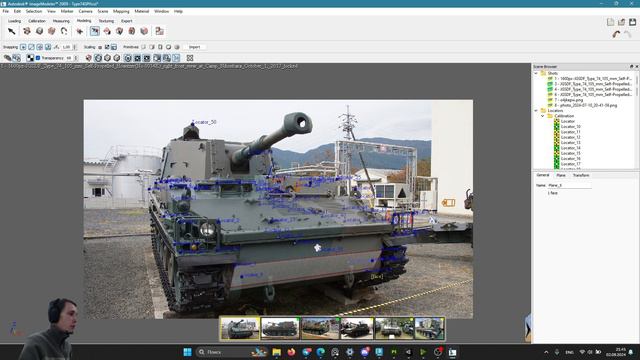The height and width of the screenshot is (360, 640).
Task: Select the first tank thumbnail in filmstrip
Action: tap(240, 329)
